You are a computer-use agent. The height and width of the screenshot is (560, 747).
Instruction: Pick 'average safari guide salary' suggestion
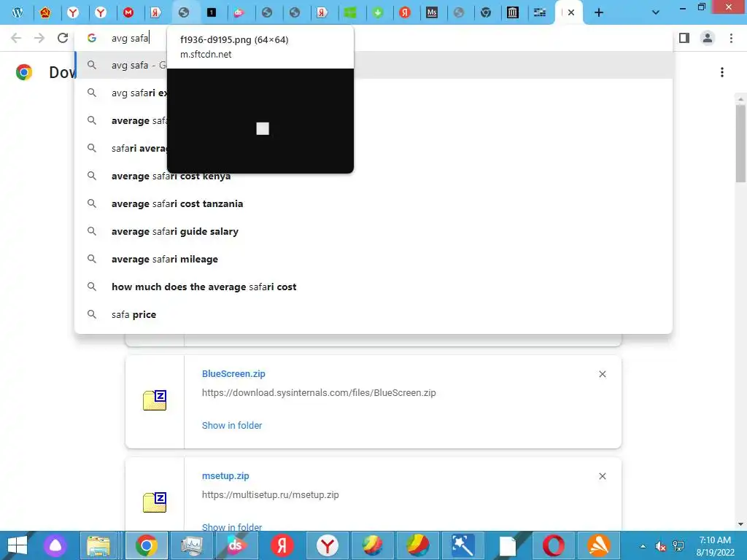coord(373,231)
